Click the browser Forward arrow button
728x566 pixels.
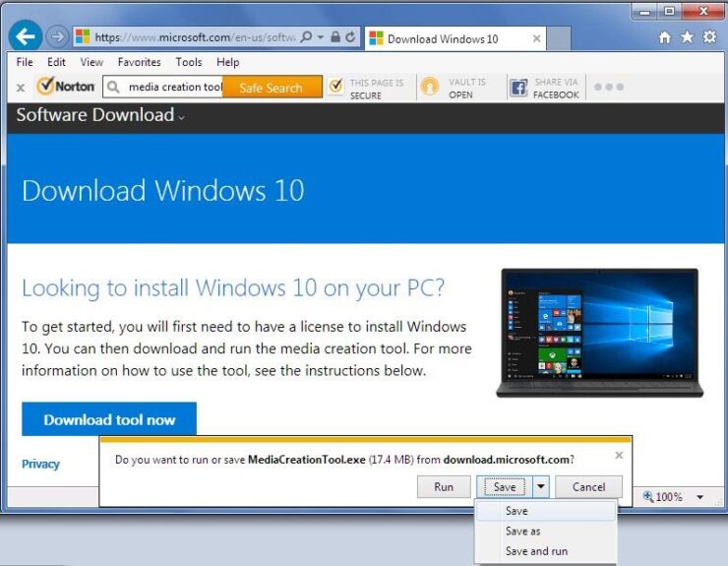pyautogui.click(x=56, y=37)
